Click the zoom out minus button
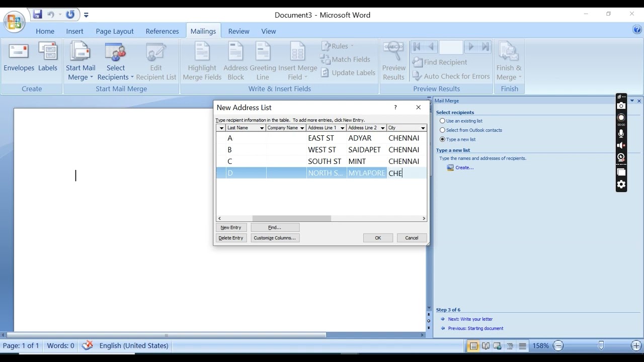Screen dimensions: 644x362 [558, 346]
